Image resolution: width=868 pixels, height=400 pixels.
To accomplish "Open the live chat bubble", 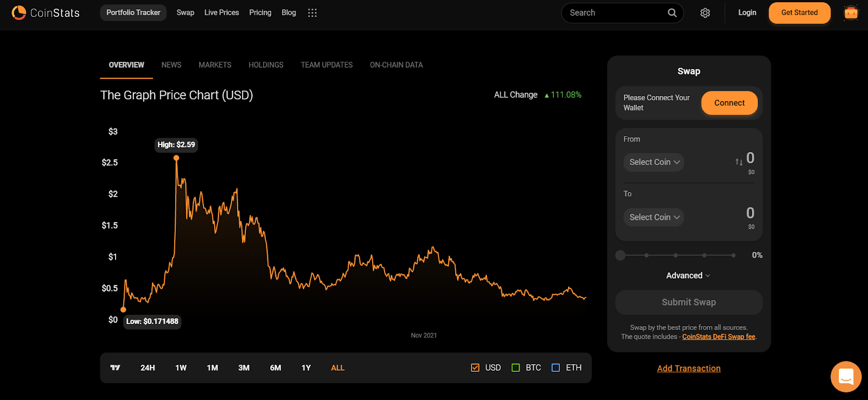I will click(846, 377).
